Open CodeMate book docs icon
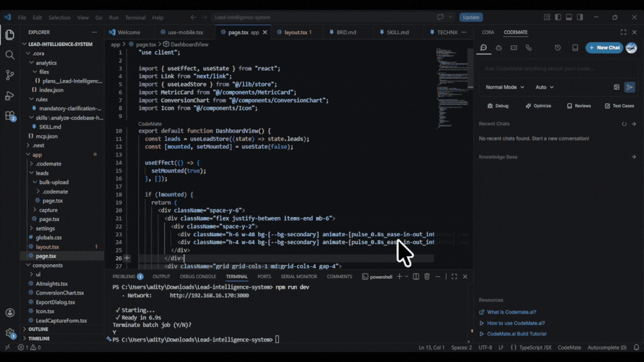Viewport: 644px width, 362px height. (575, 48)
